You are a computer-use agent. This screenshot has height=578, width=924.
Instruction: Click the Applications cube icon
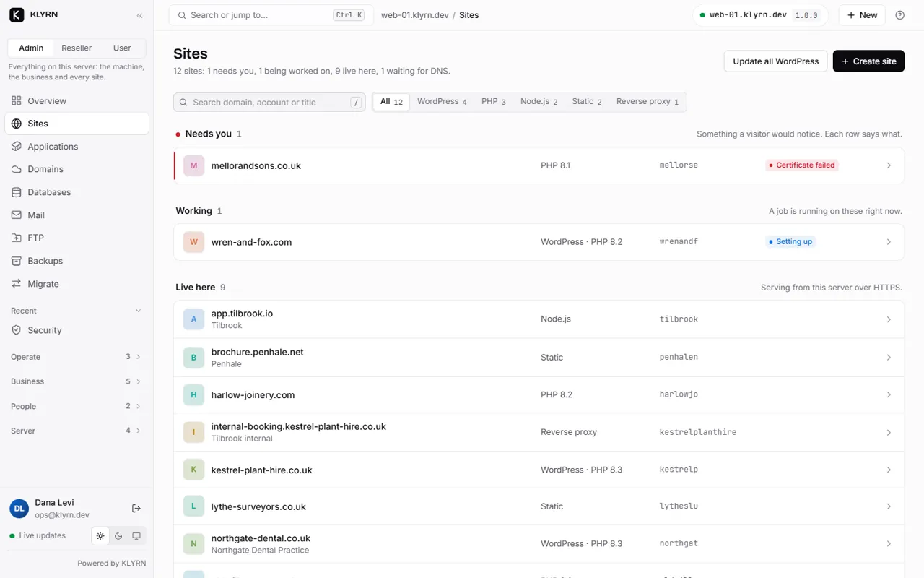[17, 147]
